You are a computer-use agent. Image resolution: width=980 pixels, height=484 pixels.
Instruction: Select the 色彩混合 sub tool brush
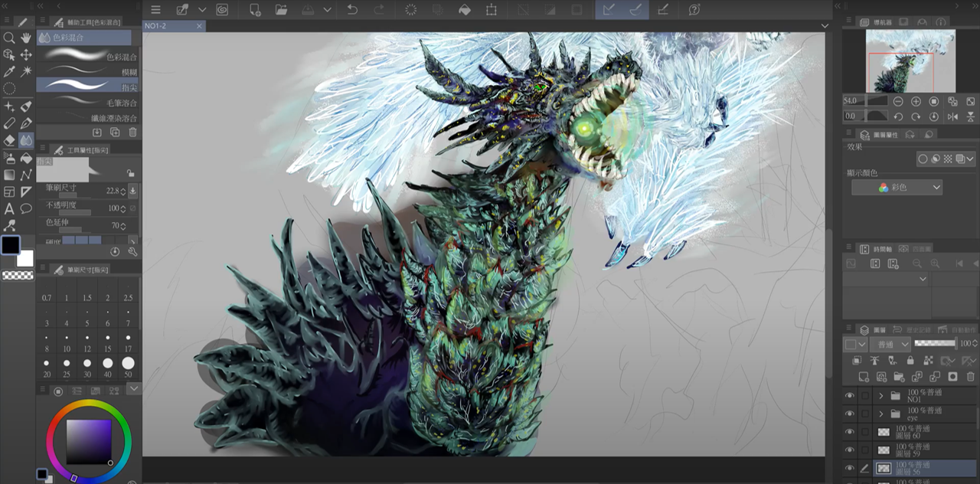(x=88, y=56)
